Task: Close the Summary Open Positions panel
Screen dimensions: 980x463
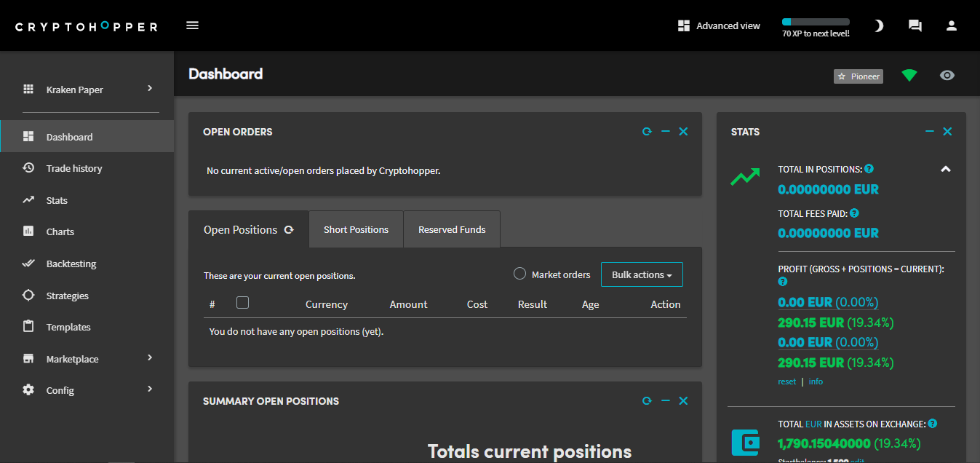Action: [x=683, y=401]
